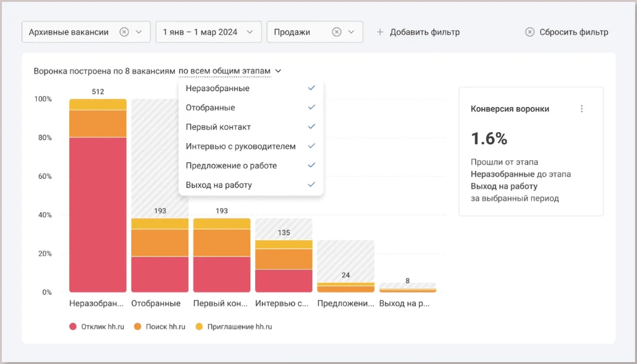
Task: Open three-dot menu on Конверсия воронки card
Action: click(x=582, y=109)
